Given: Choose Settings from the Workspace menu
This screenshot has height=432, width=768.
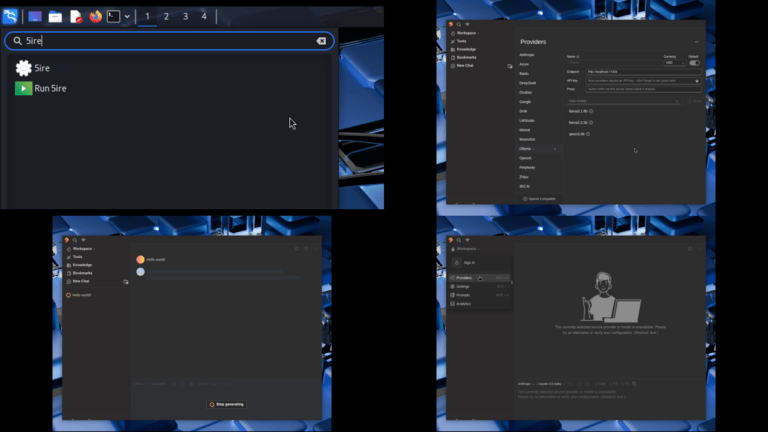Looking at the screenshot, I should 480,287.
